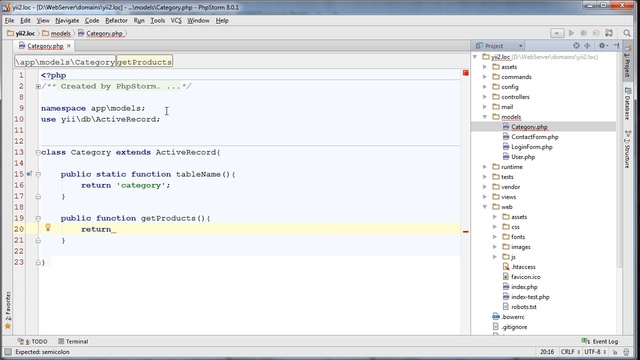Click the overriding method gutter icon line 15
This screenshot has width=640, height=360.
coord(29,174)
